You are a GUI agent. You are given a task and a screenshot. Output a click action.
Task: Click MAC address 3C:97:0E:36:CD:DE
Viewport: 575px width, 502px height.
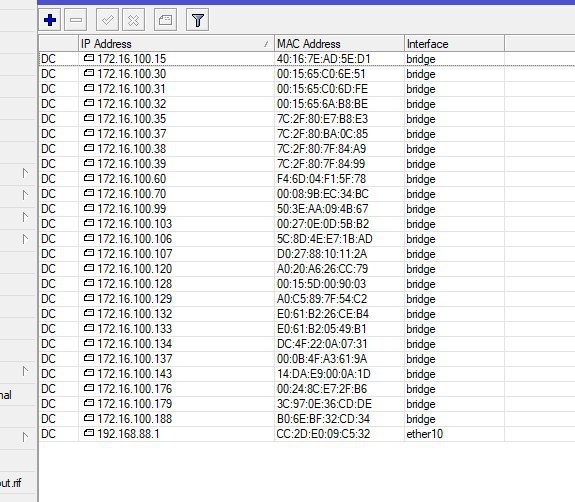pyautogui.click(x=324, y=404)
